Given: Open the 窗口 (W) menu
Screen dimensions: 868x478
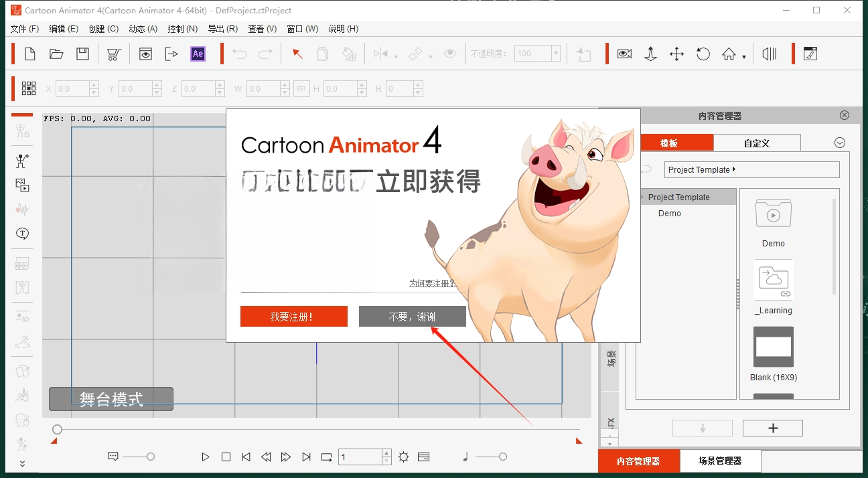Looking at the screenshot, I should click(x=302, y=29).
